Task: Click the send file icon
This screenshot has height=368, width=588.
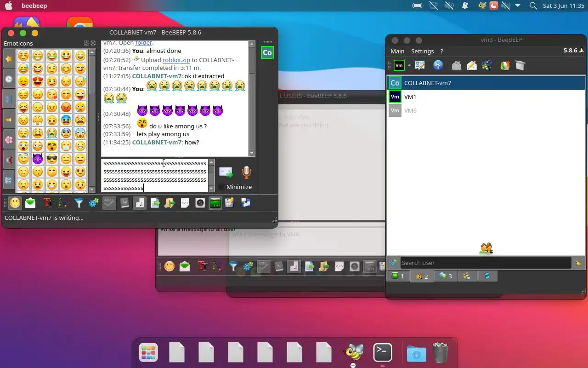Action: [155, 203]
